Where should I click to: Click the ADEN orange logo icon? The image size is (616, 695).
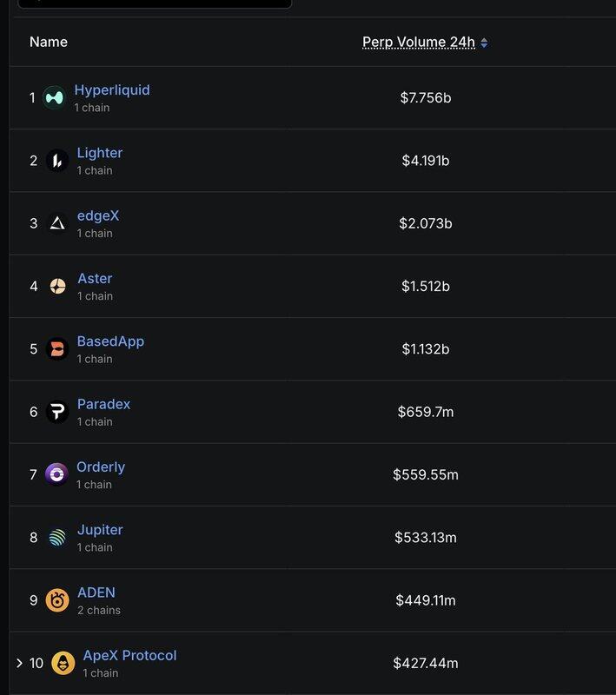tap(57, 600)
